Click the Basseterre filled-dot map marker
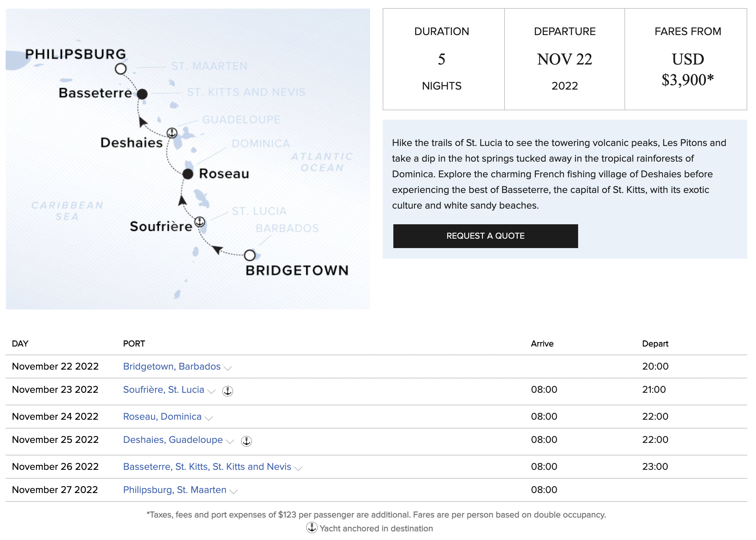 142,94
